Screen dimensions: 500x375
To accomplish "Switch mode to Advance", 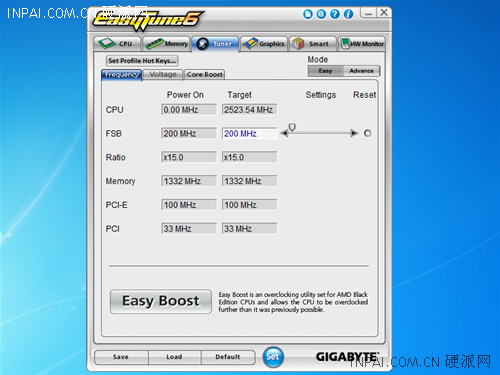I will click(361, 71).
